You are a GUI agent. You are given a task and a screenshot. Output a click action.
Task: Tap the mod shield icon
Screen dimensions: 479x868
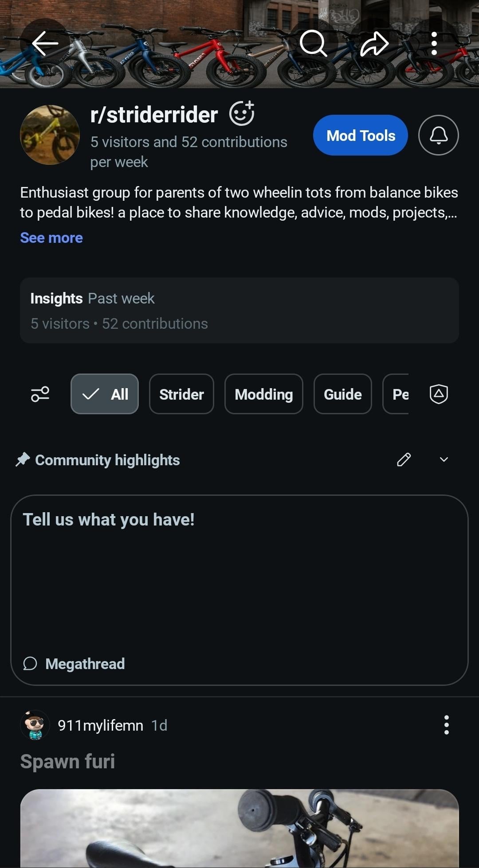439,394
